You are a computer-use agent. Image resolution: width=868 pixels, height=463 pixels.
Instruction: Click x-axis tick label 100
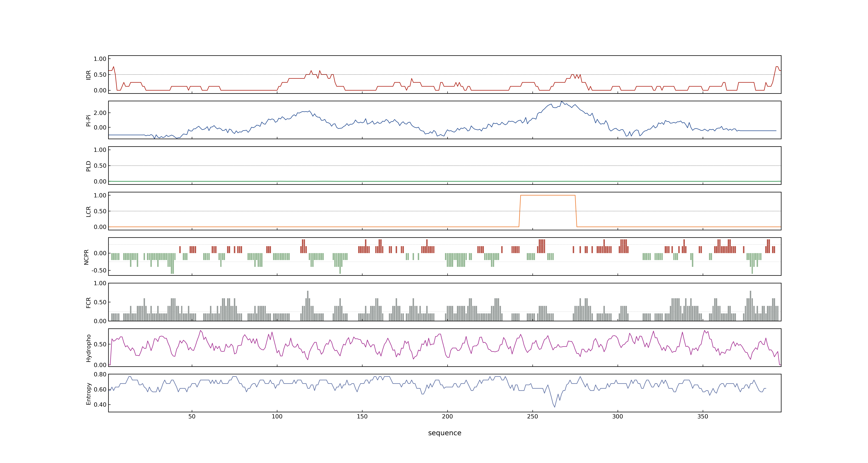(x=277, y=416)
